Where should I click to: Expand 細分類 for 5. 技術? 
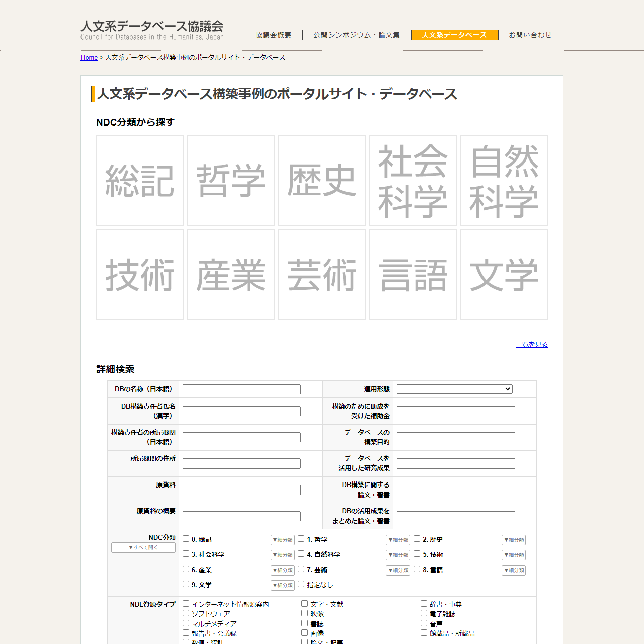click(x=514, y=555)
